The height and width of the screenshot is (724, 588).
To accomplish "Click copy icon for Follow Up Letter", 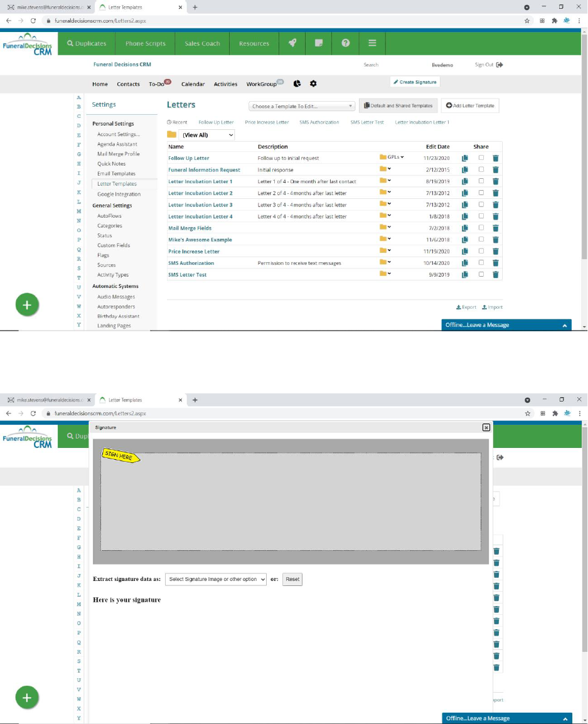I will (465, 158).
